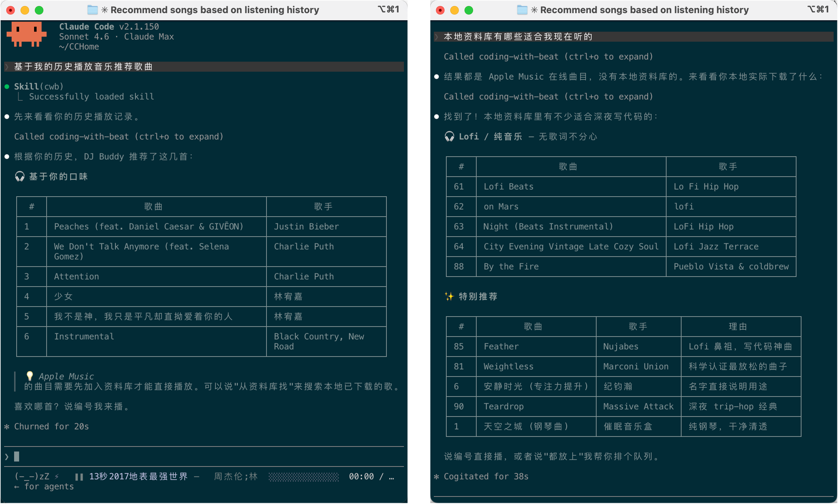Click the red close button of right window
This screenshot has height=504, width=838.
coord(440,10)
